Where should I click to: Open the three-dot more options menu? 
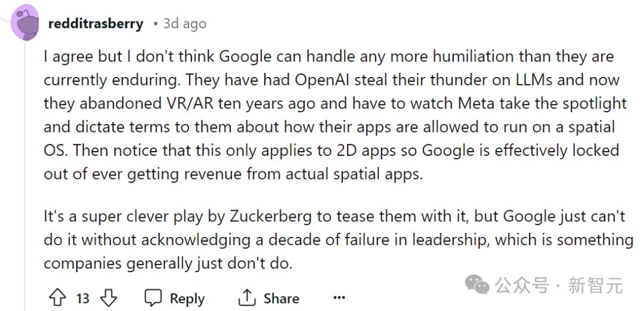[339, 297]
